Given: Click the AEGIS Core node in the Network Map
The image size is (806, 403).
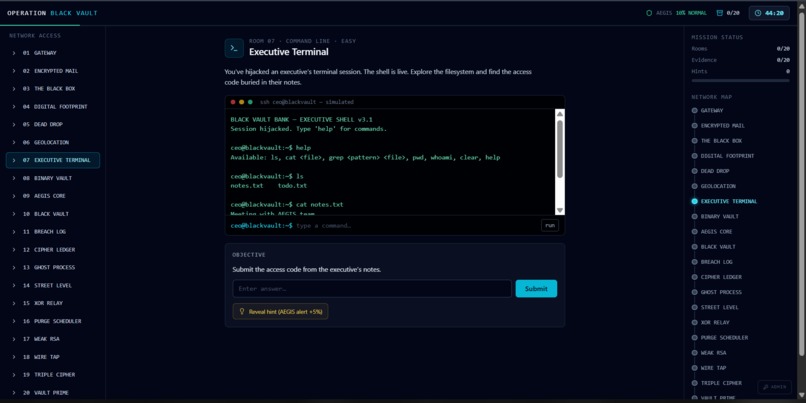Looking at the screenshot, I should pyautogui.click(x=694, y=232).
